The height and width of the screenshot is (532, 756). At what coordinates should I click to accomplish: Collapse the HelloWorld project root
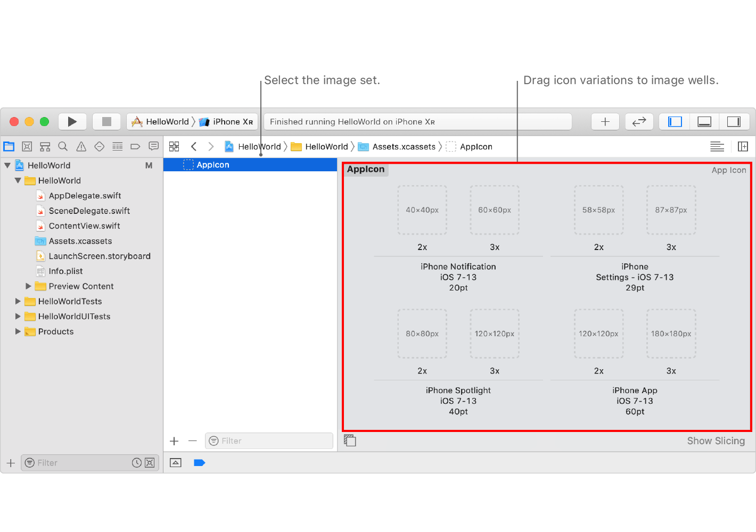(x=7, y=165)
